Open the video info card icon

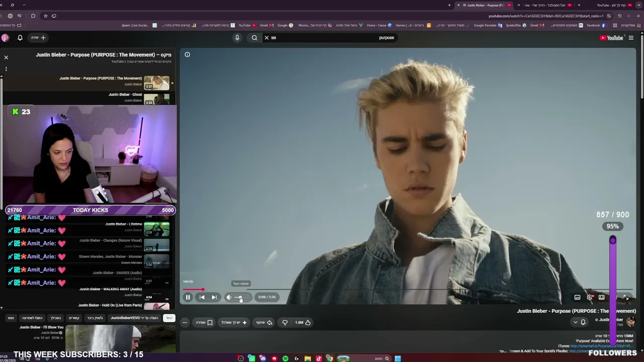pos(187,54)
